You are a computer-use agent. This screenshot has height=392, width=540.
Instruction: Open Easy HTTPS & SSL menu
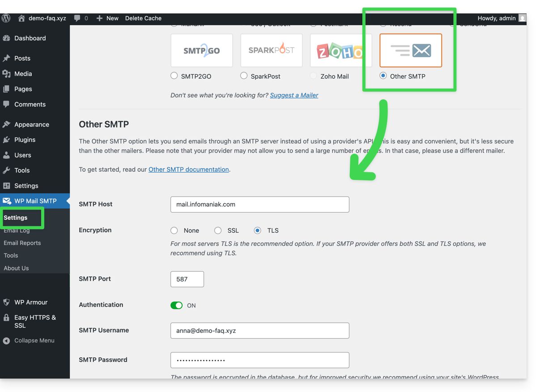[35, 321]
